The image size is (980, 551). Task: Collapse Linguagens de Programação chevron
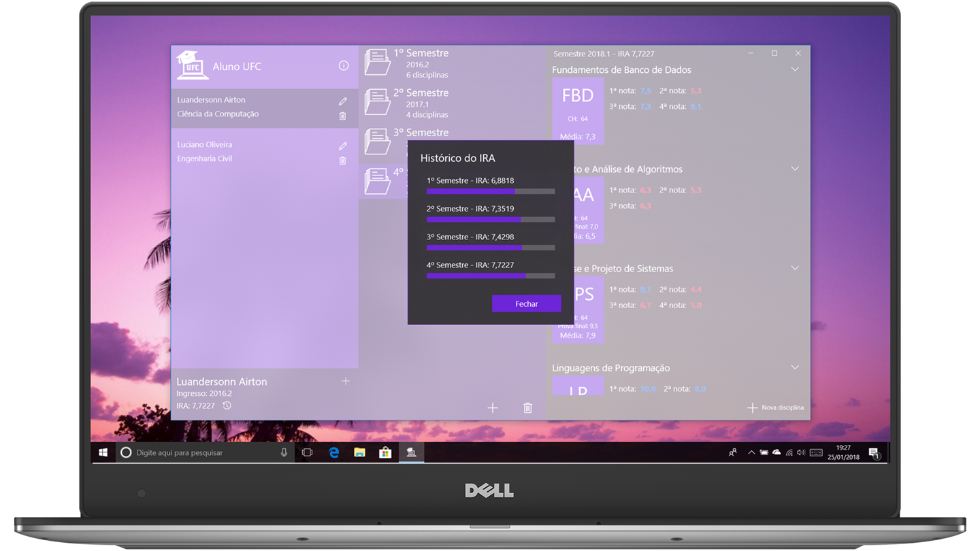[795, 367]
